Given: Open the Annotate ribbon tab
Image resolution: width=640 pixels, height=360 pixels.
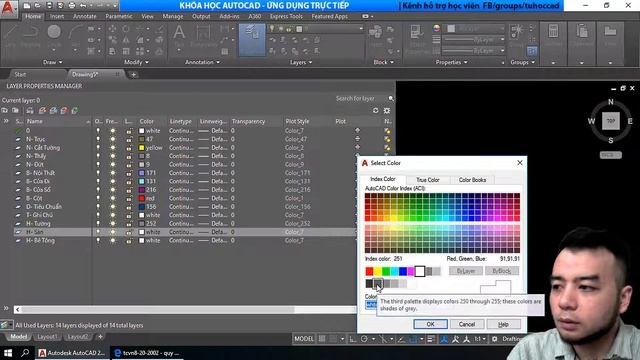Looking at the screenshot, I should [x=84, y=16].
